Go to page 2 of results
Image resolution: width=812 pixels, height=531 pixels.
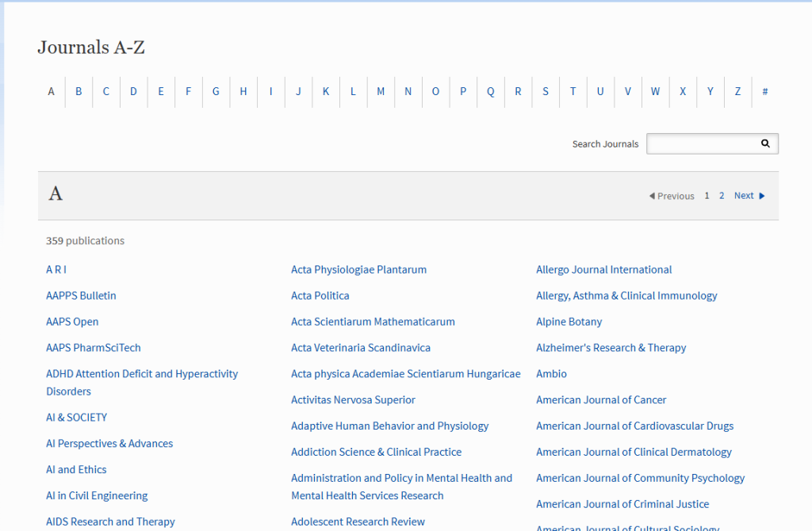tap(722, 196)
